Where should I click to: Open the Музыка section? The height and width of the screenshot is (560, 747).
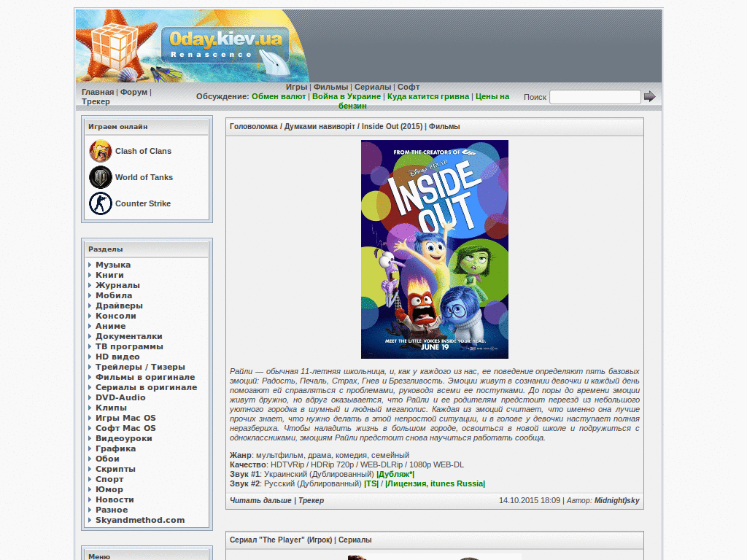pyautogui.click(x=113, y=265)
